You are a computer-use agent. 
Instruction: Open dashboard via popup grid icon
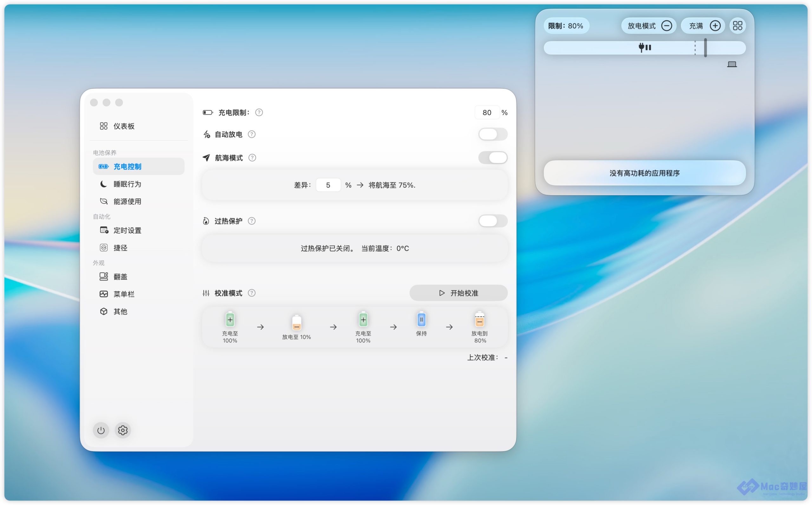[x=737, y=26]
